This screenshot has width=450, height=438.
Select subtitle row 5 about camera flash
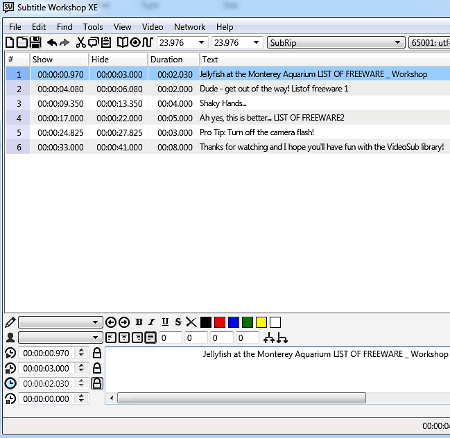228,133
